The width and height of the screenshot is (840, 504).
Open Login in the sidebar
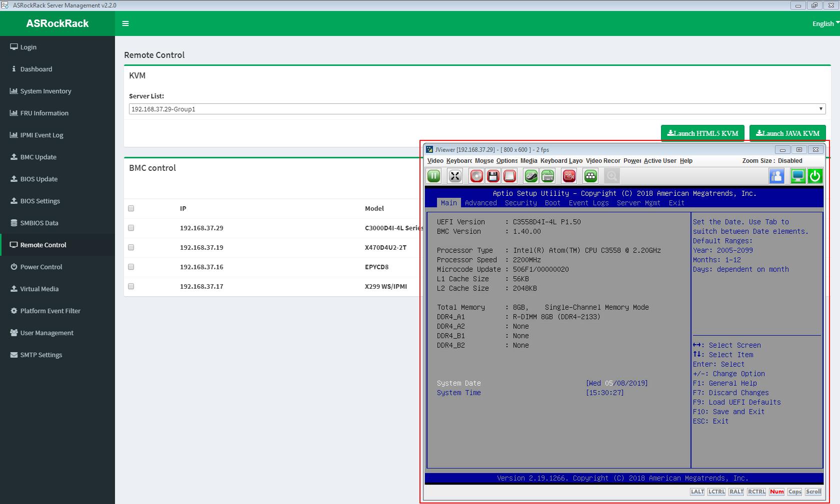(x=57, y=47)
